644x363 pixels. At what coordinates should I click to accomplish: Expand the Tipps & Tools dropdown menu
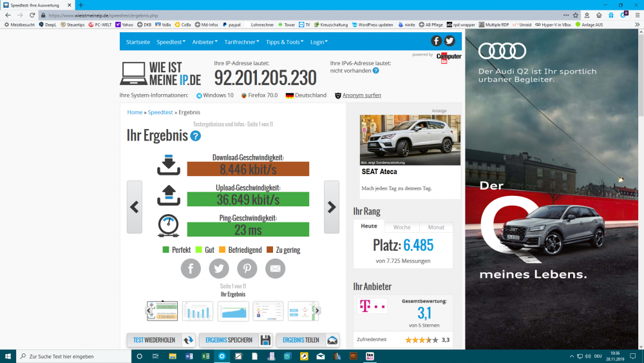[285, 42]
